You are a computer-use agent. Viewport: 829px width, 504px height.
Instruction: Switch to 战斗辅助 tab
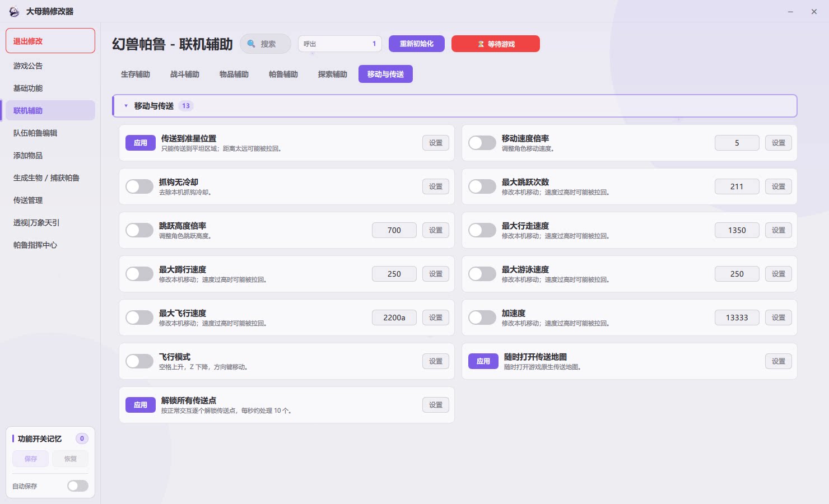pos(185,74)
